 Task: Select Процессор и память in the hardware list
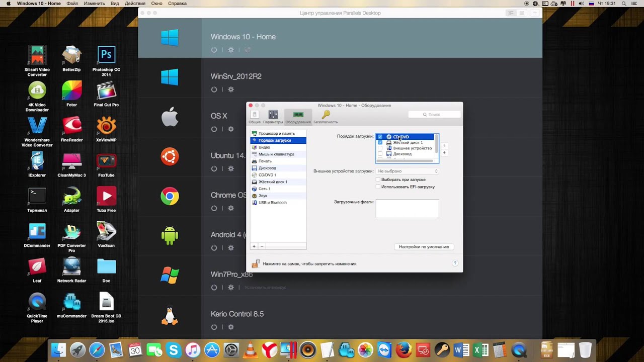(278, 133)
